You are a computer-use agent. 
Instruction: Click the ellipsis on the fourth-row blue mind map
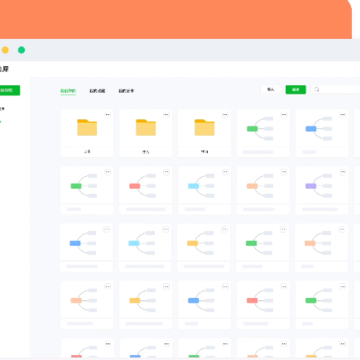click(225, 286)
